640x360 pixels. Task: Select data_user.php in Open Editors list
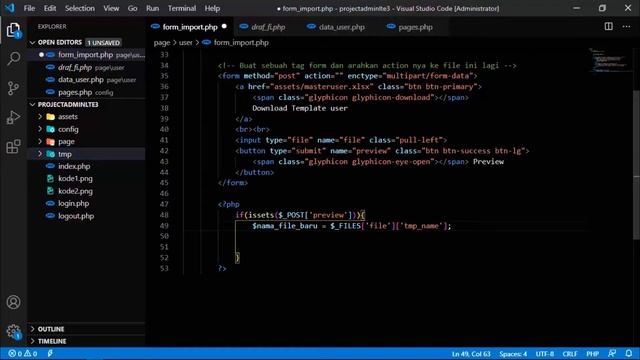coord(87,80)
